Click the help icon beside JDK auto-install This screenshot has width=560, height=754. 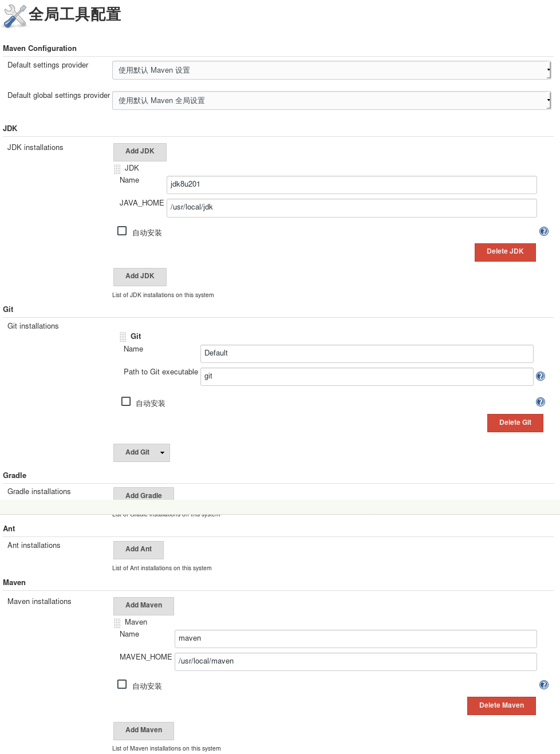point(543,231)
